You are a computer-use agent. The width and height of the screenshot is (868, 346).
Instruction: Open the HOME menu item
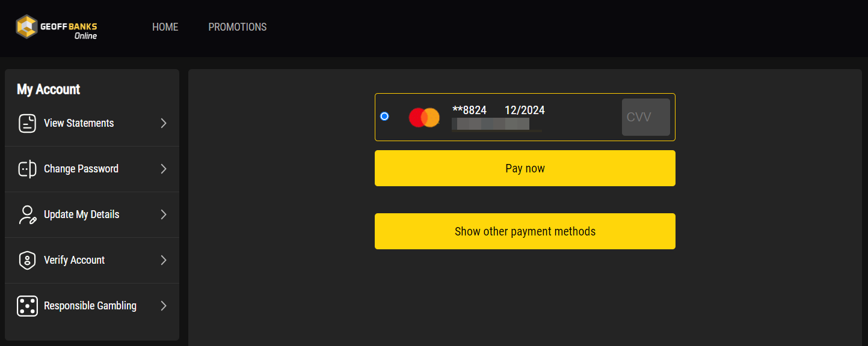click(x=165, y=27)
